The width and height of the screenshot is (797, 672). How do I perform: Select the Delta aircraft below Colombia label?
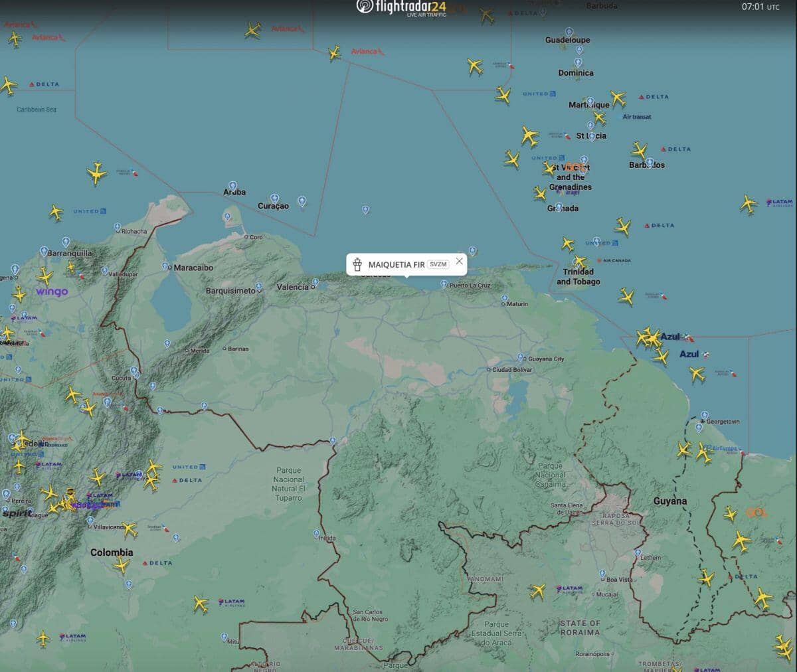[121, 564]
